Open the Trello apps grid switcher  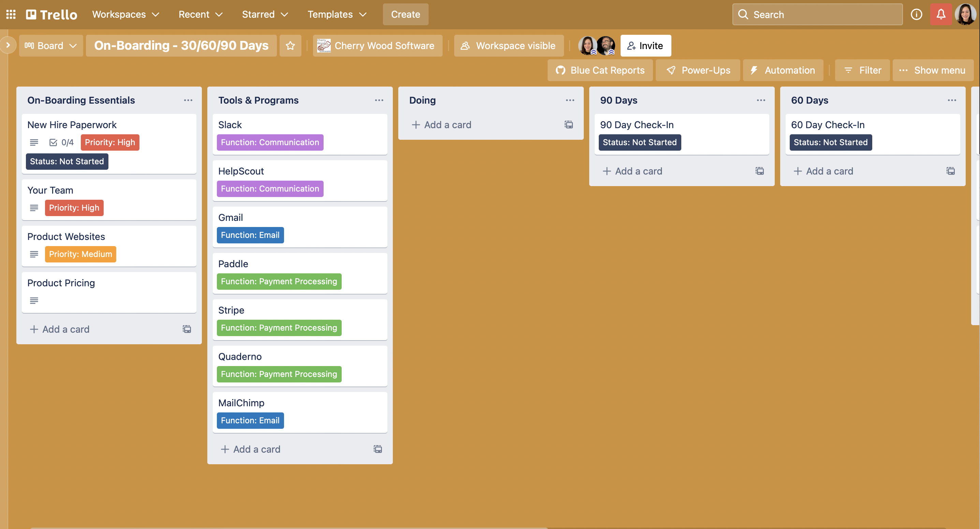pos(10,14)
